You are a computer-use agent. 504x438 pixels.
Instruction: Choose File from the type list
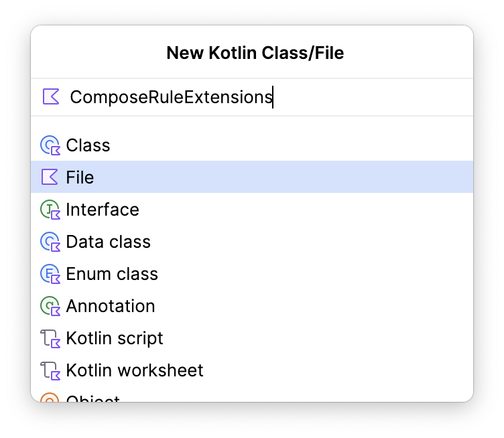click(80, 177)
